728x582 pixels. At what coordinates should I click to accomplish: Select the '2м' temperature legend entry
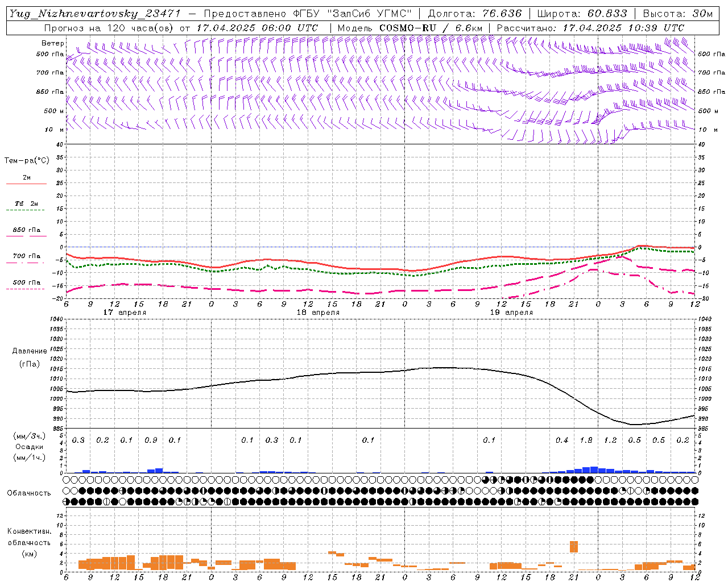(x=27, y=178)
